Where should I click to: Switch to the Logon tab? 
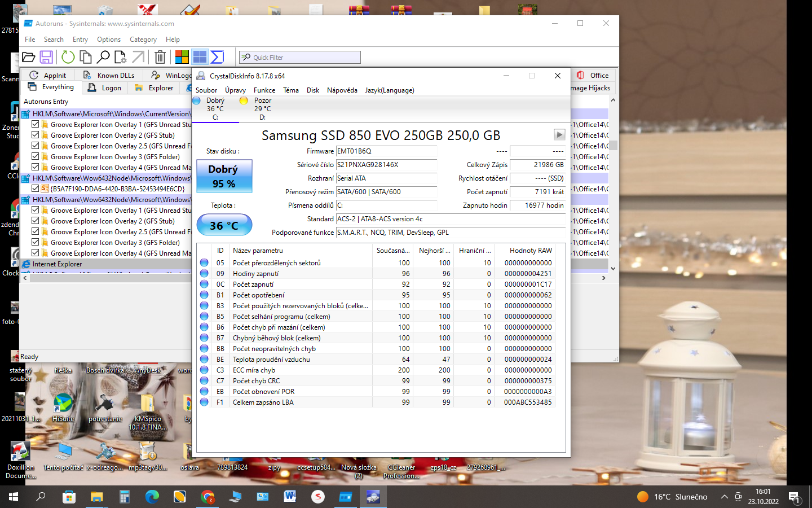105,87
